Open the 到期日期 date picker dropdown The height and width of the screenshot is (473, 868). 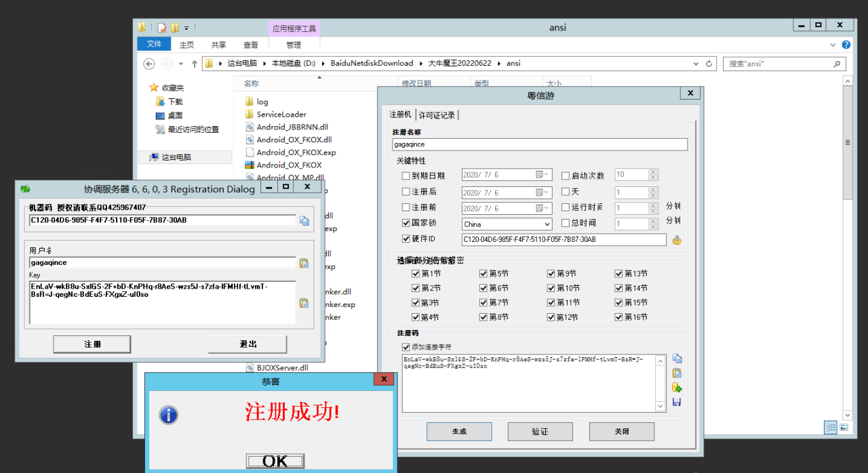tap(545, 175)
